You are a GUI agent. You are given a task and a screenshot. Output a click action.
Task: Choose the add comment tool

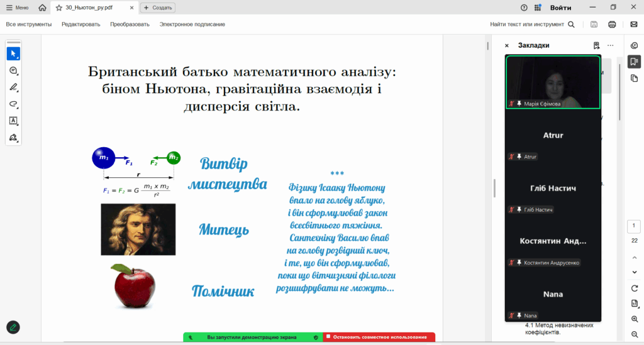(x=13, y=71)
